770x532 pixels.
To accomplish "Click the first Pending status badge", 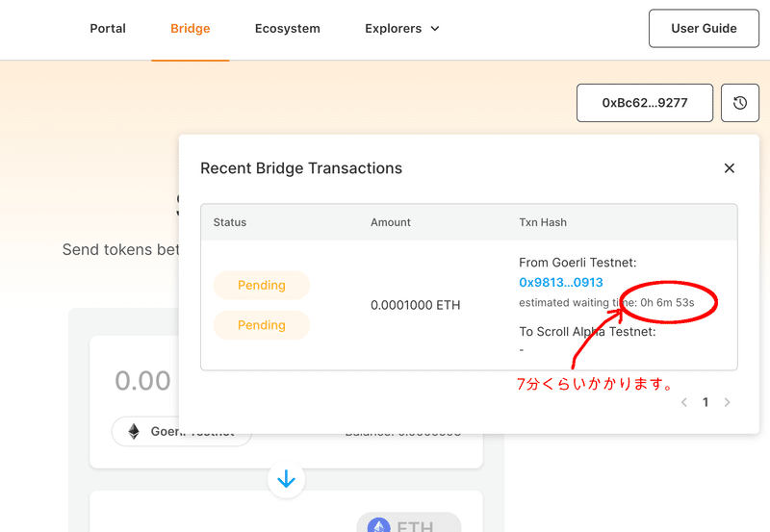I will pos(262,285).
